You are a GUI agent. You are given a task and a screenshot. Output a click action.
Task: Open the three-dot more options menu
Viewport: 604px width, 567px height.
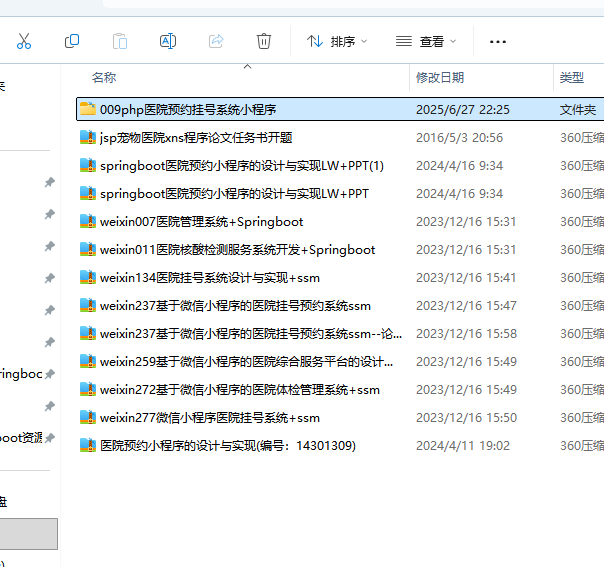(x=498, y=41)
